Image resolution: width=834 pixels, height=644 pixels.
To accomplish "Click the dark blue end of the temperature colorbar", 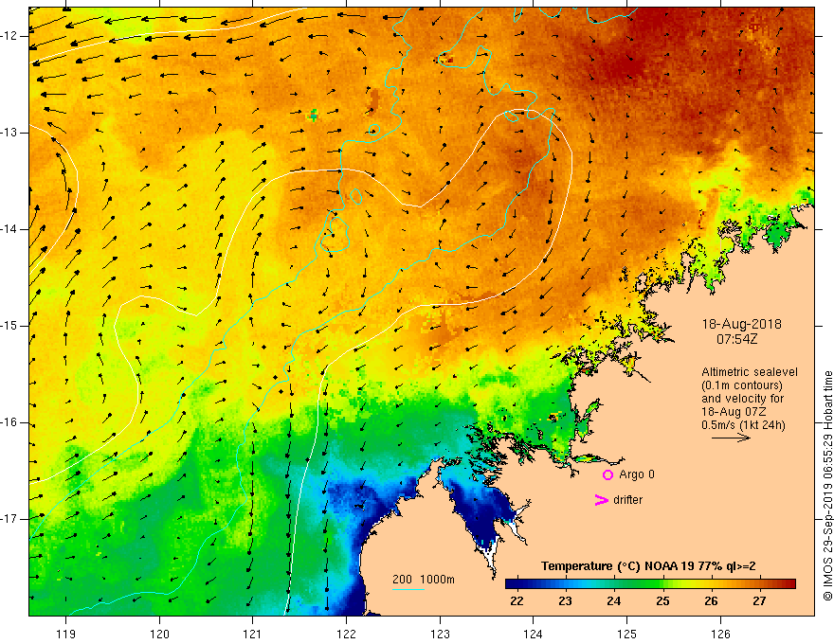I will pyautogui.click(x=512, y=584).
